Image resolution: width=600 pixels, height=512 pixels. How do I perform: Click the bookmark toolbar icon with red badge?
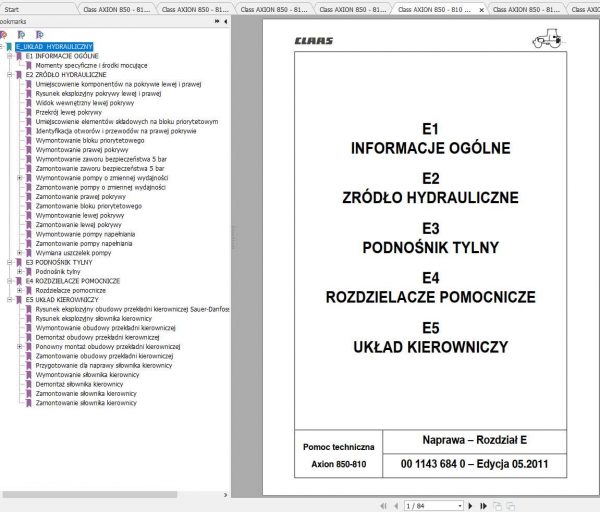[x=3, y=35]
